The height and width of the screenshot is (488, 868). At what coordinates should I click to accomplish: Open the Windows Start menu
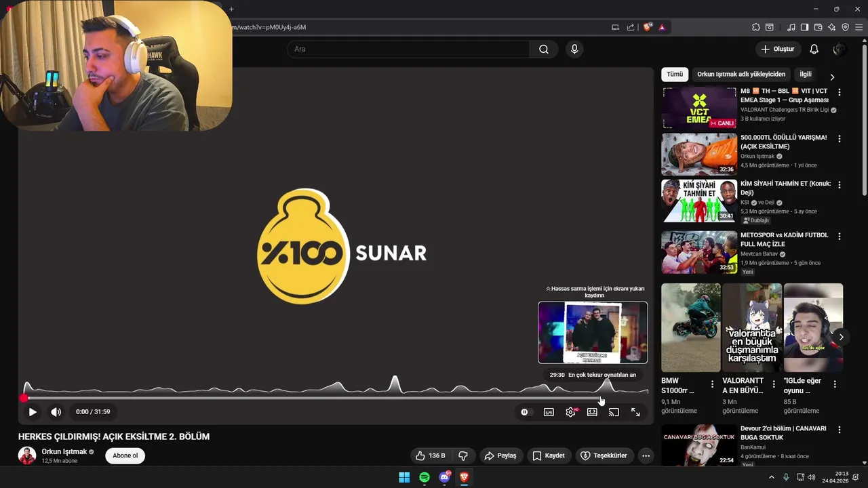click(404, 477)
